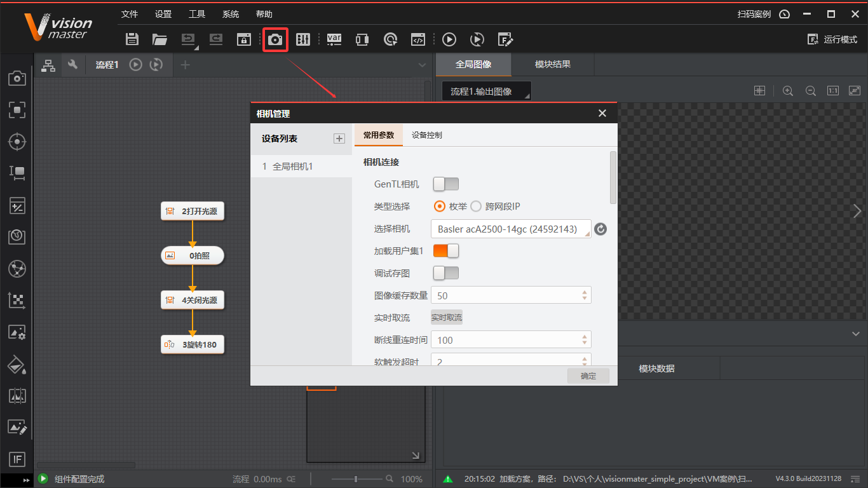868x488 pixels.
Task: Expand the right panel chevron arrow
Action: (x=857, y=211)
